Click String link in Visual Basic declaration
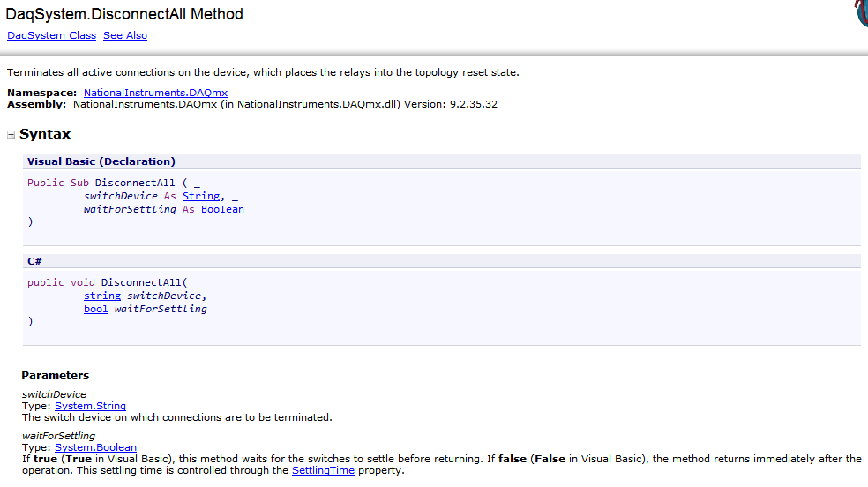Viewport: 868px width, 487px height. click(x=201, y=196)
